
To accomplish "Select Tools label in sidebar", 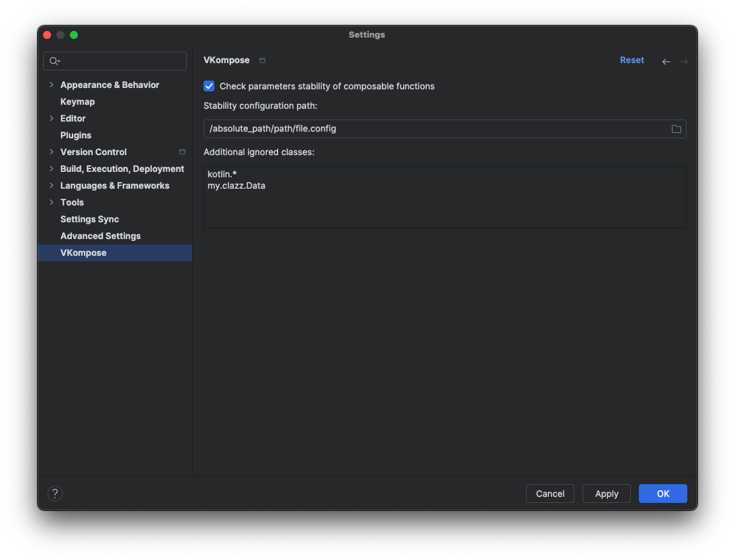I will pos(72,202).
